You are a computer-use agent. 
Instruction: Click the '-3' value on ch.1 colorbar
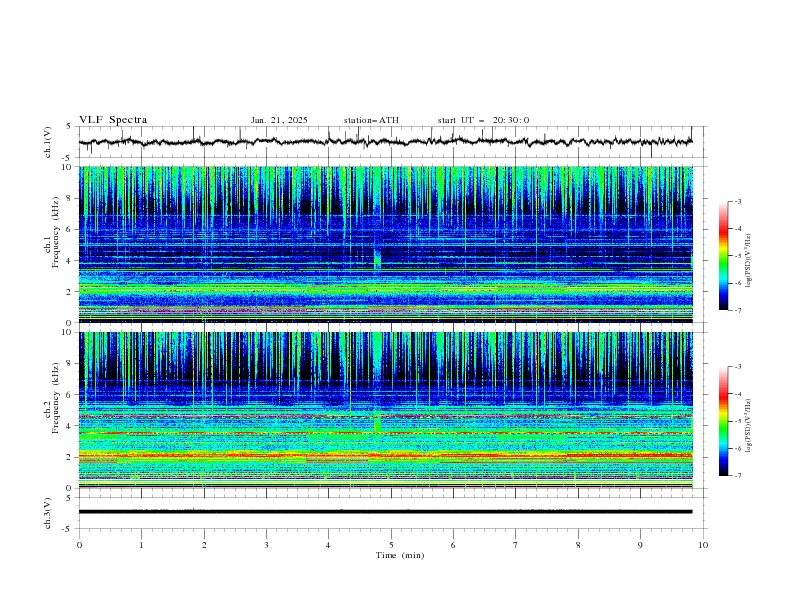click(x=737, y=201)
